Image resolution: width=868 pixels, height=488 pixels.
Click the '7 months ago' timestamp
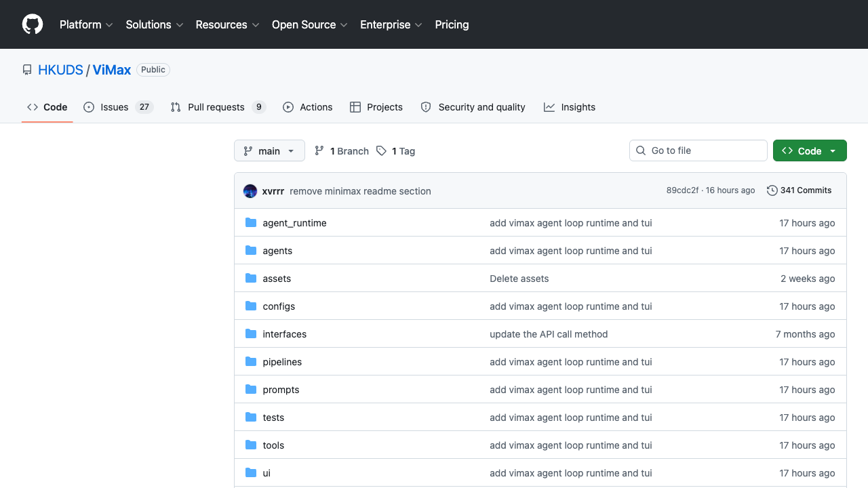coord(805,334)
